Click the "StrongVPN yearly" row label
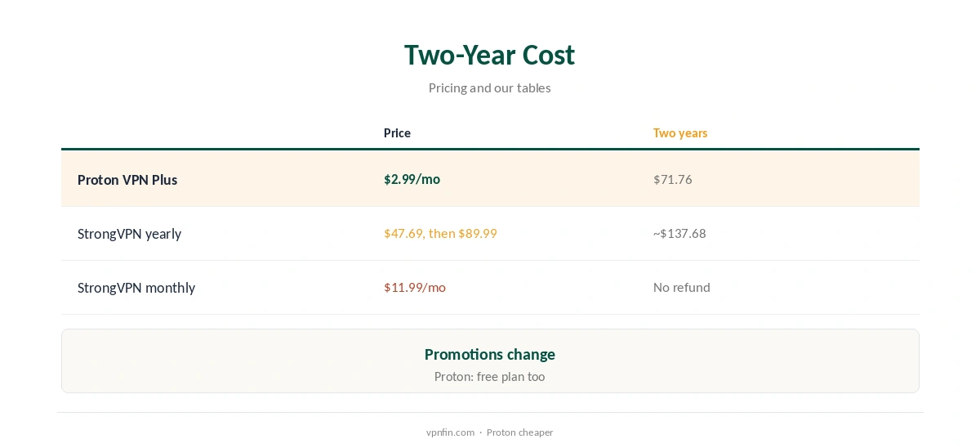Image resolution: width=980 pixels, height=448 pixels. (129, 234)
